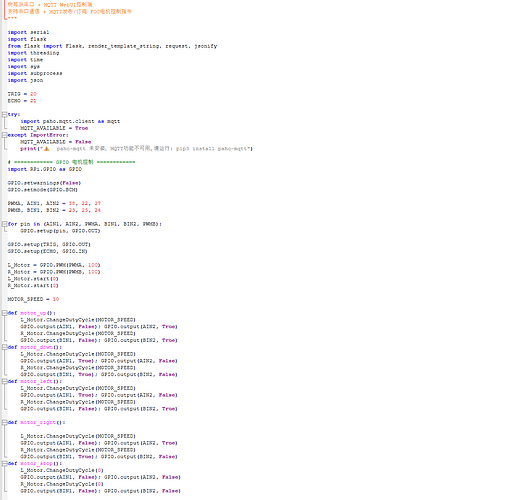Collapse the for pin in loop fold

4,224
